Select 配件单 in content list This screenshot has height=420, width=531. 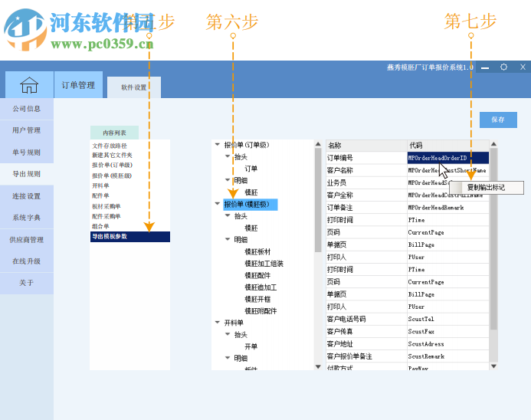point(100,195)
